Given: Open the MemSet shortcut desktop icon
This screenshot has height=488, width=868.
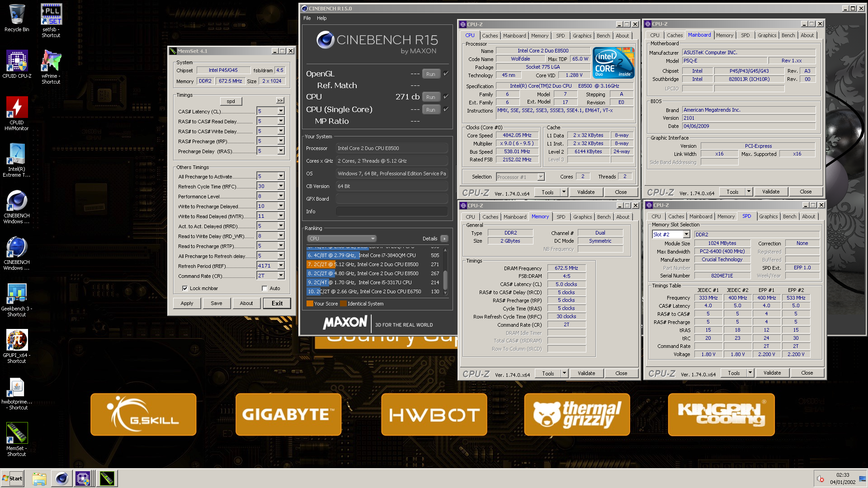Looking at the screenshot, I should click(x=17, y=440).
